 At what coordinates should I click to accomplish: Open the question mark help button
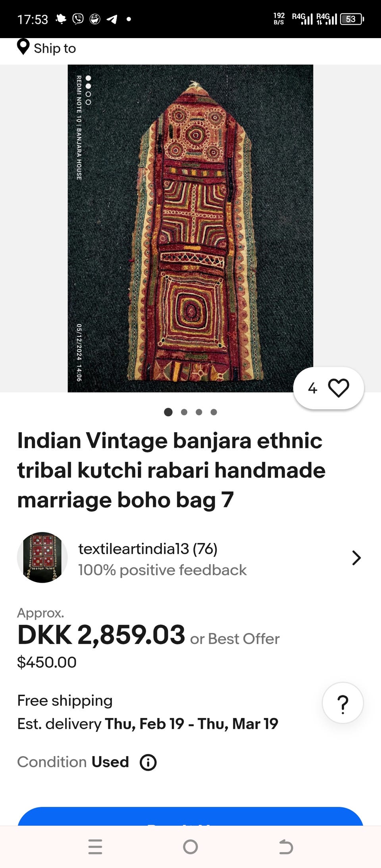tap(343, 703)
